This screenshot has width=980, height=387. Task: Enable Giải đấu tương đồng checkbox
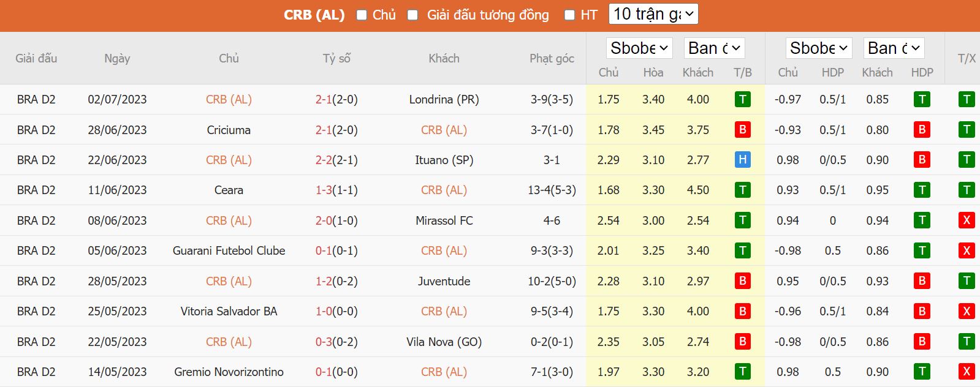point(413,15)
